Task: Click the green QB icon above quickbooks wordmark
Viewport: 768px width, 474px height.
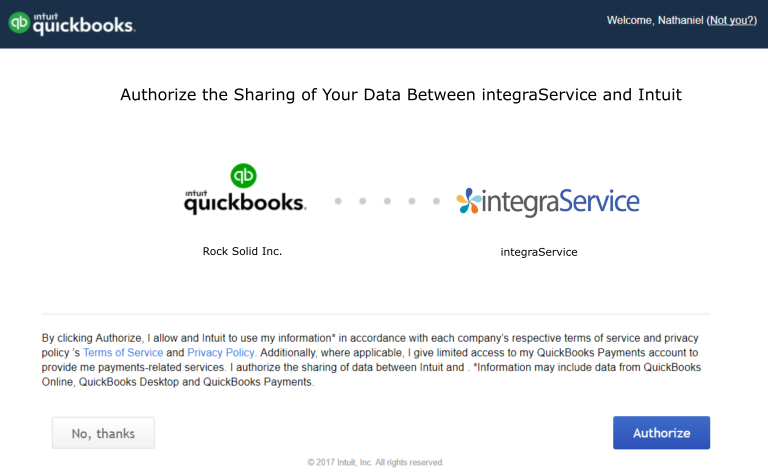Action: click(x=243, y=175)
